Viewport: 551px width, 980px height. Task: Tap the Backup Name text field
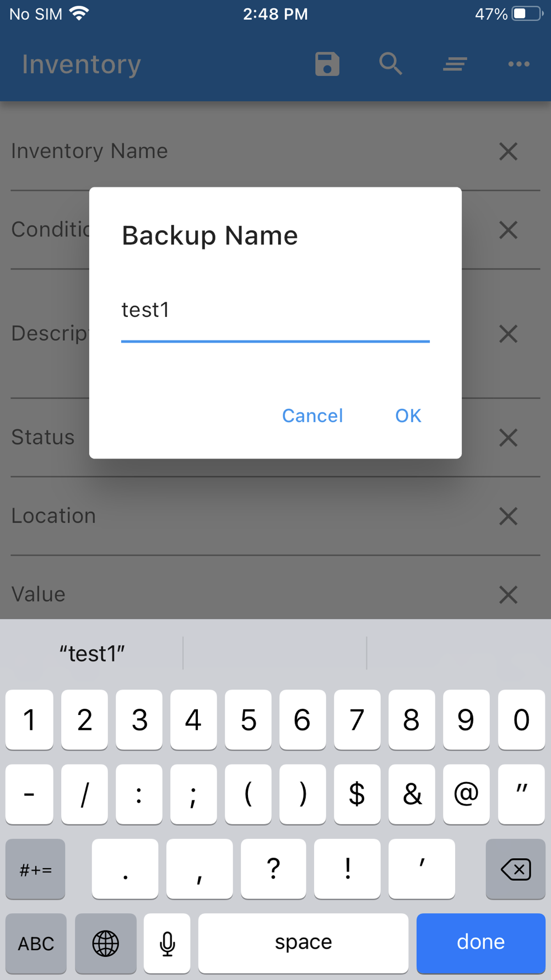(275, 311)
